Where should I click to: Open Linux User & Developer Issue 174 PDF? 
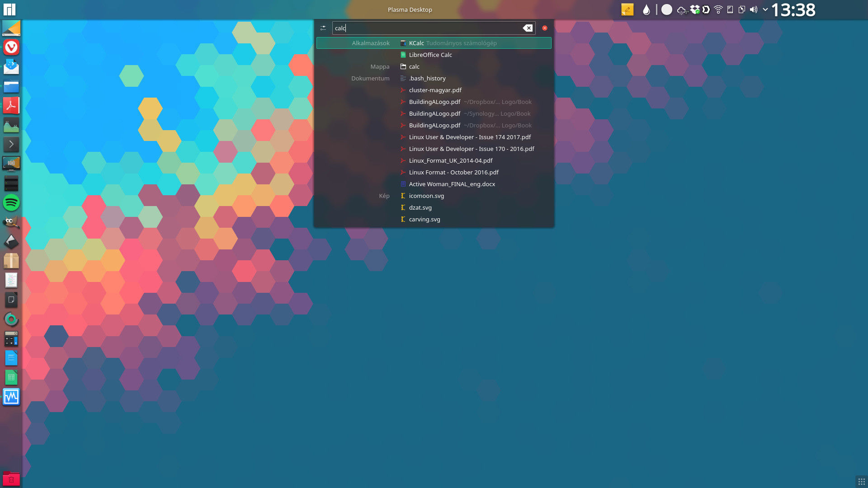(434, 137)
